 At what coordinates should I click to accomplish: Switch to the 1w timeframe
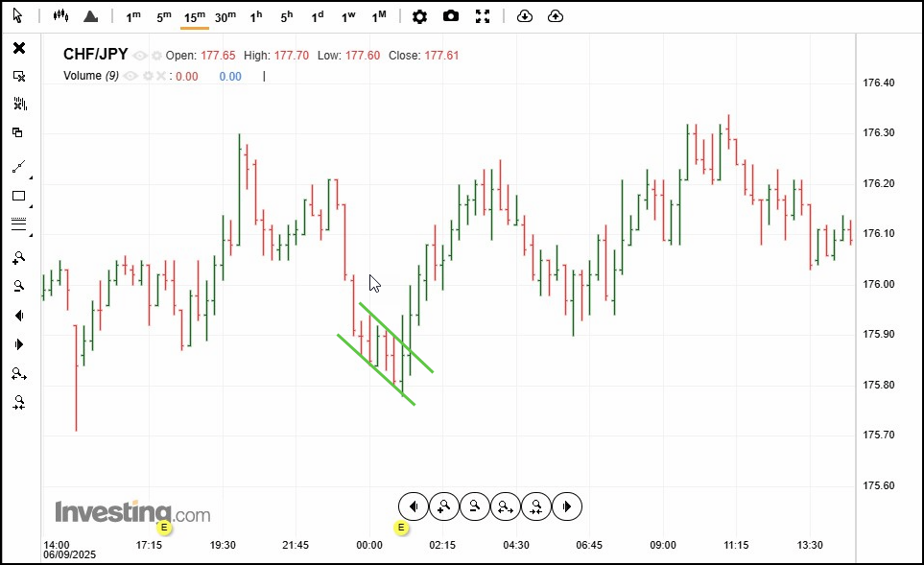(x=348, y=17)
